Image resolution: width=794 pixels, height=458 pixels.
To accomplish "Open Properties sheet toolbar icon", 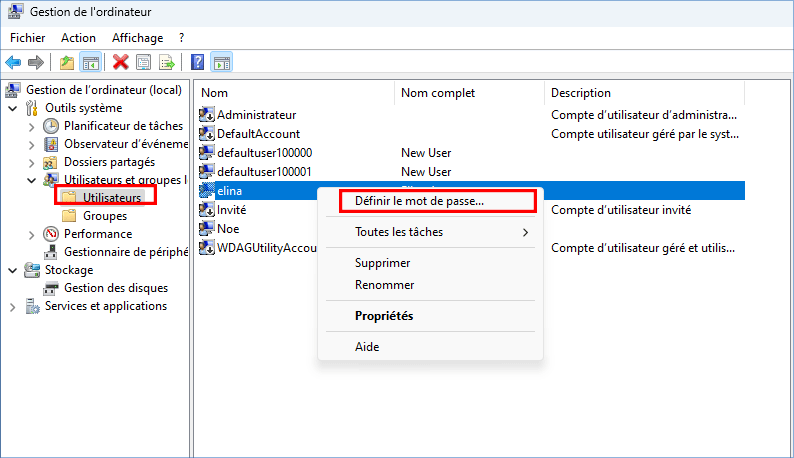I will tap(144, 63).
